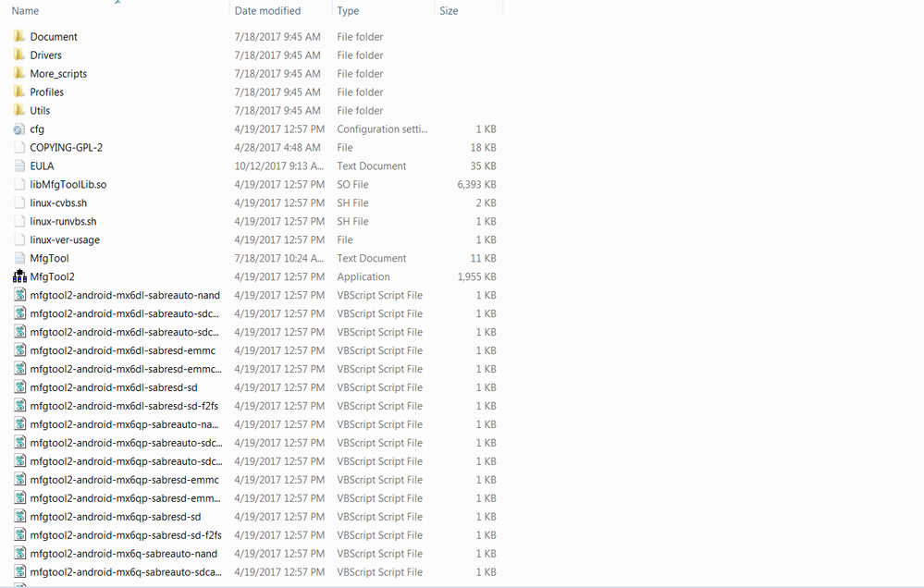
Task: Select the EULA text document icon
Action: (x=19, y=165)
